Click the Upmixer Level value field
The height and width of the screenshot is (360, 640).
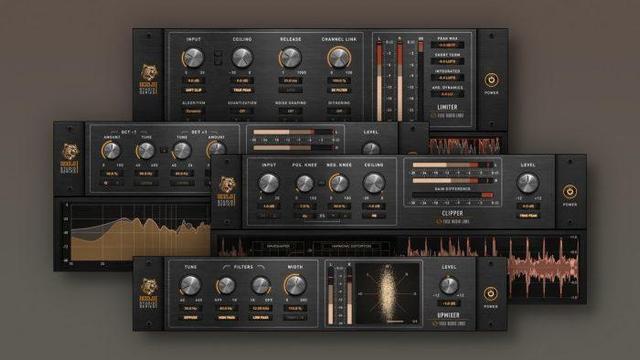pyautogui.click(x=449, y=303)
